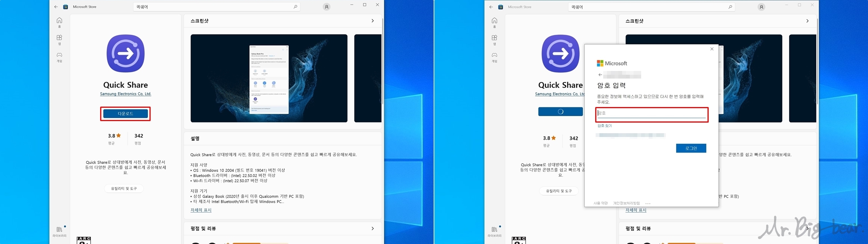Open the three-dot more options in dialog footer
Screen dimensions: 868x244
(x=648, y=203)
